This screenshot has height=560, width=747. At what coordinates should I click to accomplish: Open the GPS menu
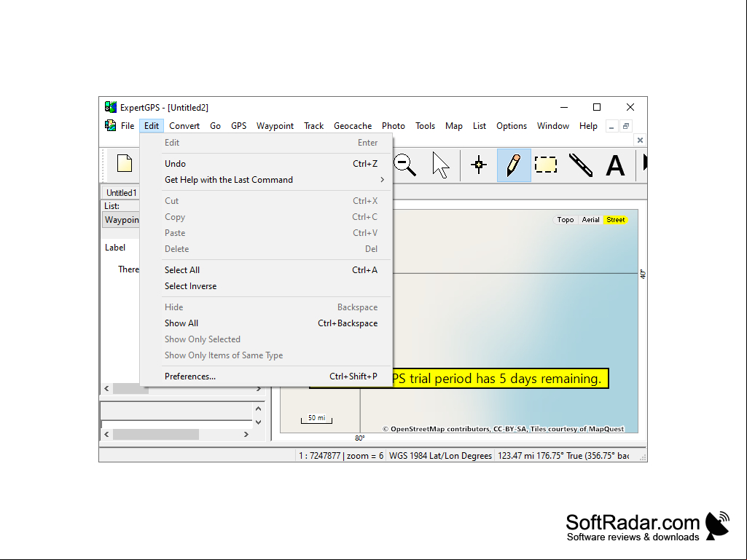pos(239,126)
